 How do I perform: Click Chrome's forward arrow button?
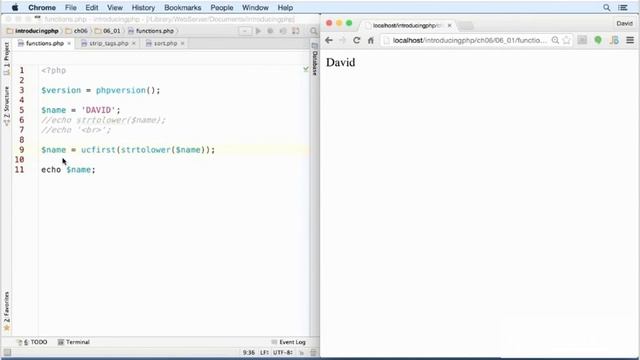click(342, 40)
